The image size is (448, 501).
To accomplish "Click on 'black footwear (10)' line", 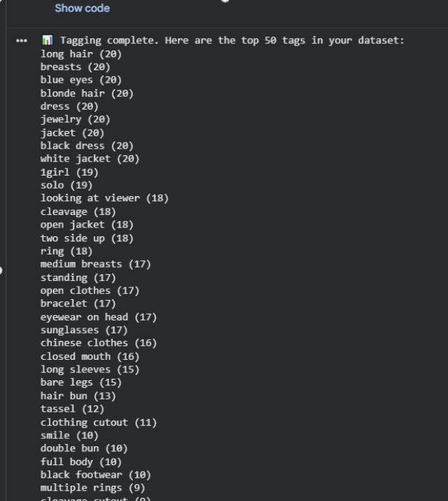I will [95, 475].
